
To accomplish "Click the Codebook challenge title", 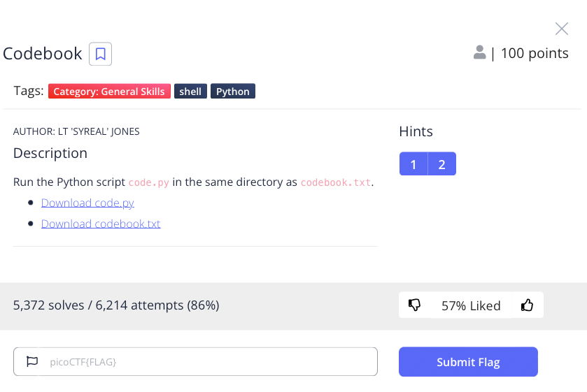I will click(x=42, y=54).
